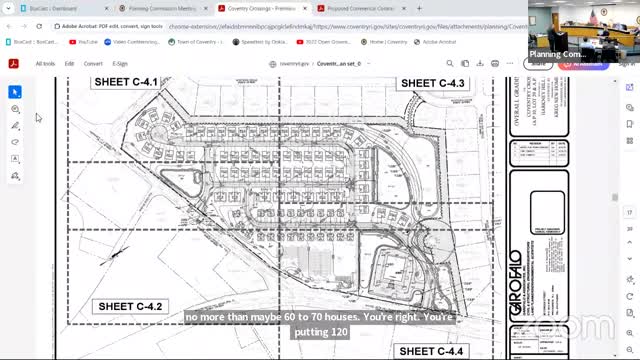This screenshot has height=360, width=640.
Task: Switch to the Proposed Commerce Center tab
Action: [x=360, y=8]
